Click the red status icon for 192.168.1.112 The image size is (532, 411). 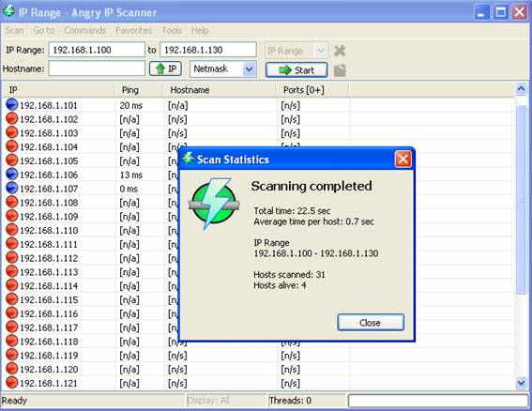12,257
